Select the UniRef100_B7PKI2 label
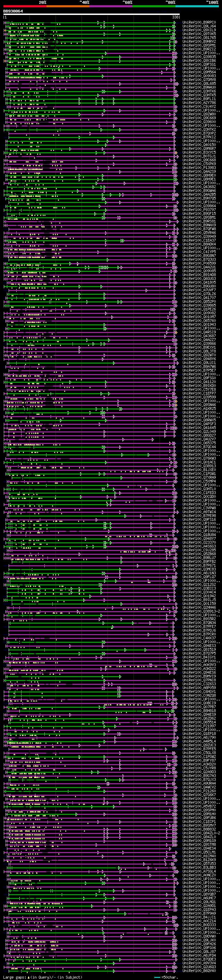This screenshot has height=980, width=222. pyautogui.click(x=199, y=137)
